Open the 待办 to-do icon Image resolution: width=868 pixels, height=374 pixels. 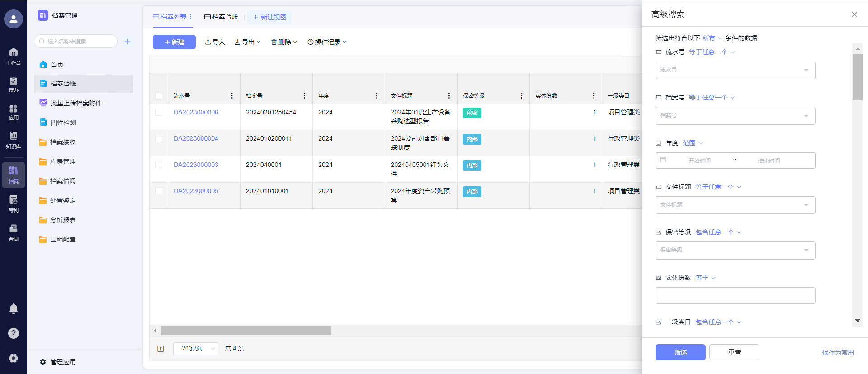pyautogui.click(x=14, y=84)
